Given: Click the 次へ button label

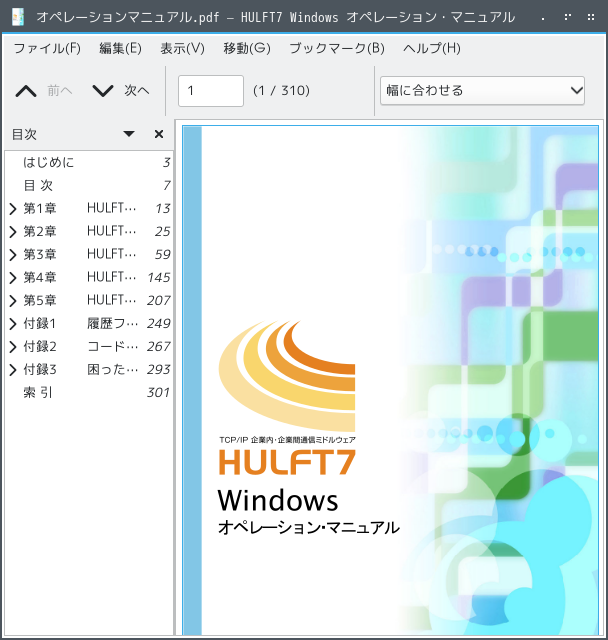Looking at the screenshot, I should coord(137,90).
